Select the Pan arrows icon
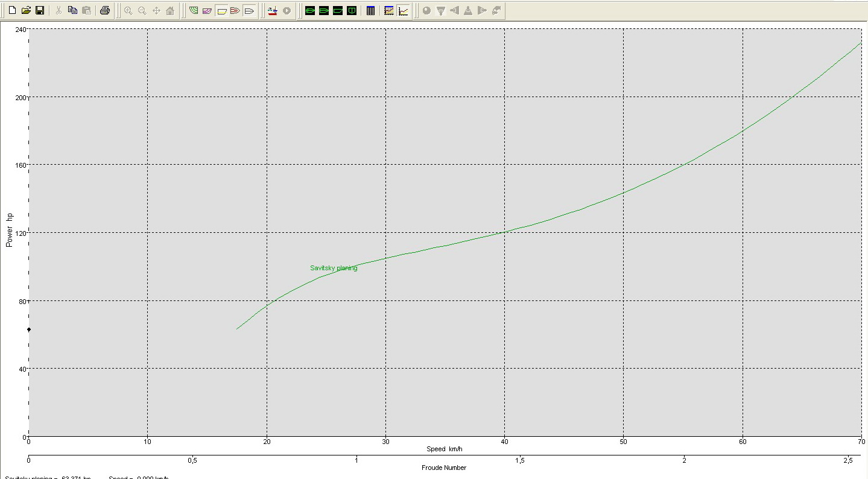The image size is (868, 479). 156,10
